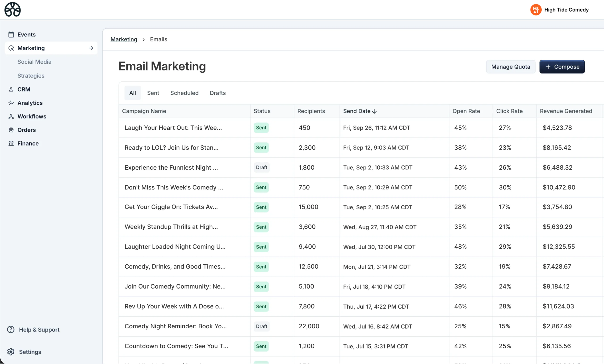Click the Events calendar icon

pos(11,35)
